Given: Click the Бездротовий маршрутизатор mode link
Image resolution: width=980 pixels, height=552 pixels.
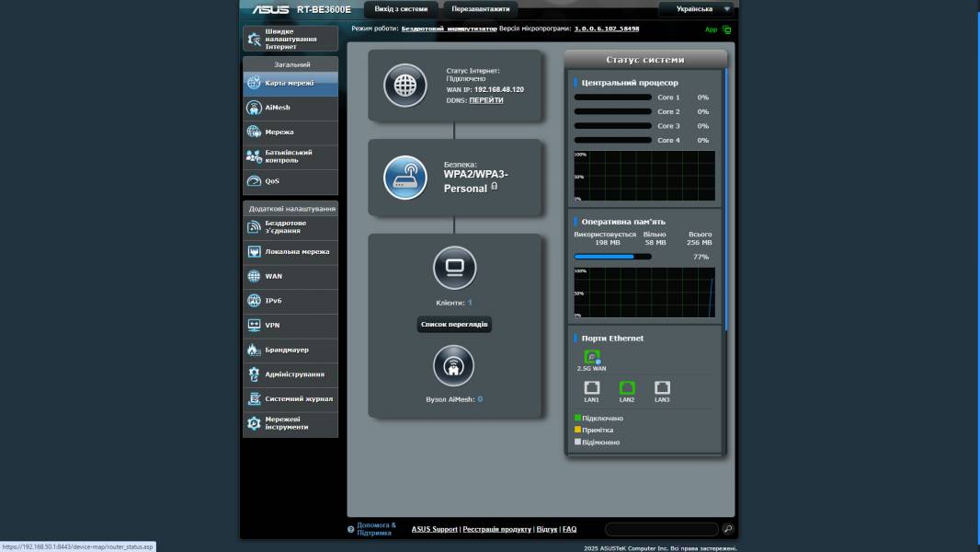Looking at the screenshot, I should [449, 29].
